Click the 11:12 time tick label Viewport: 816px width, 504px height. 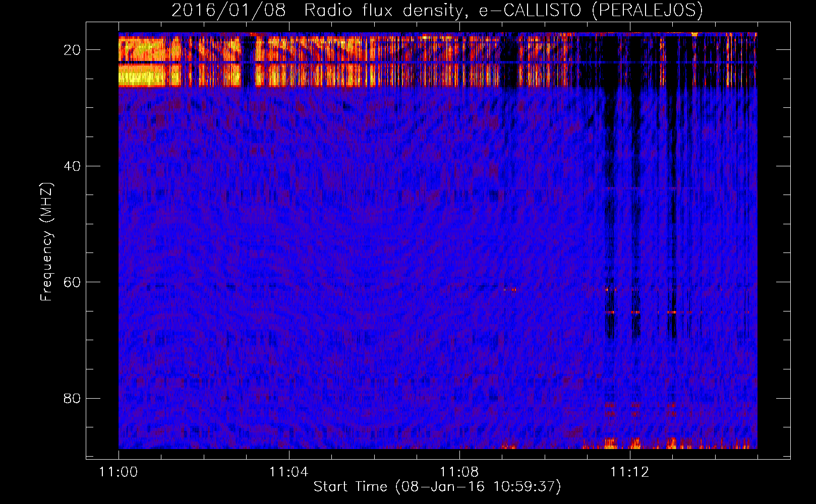[x=630, y=472]
